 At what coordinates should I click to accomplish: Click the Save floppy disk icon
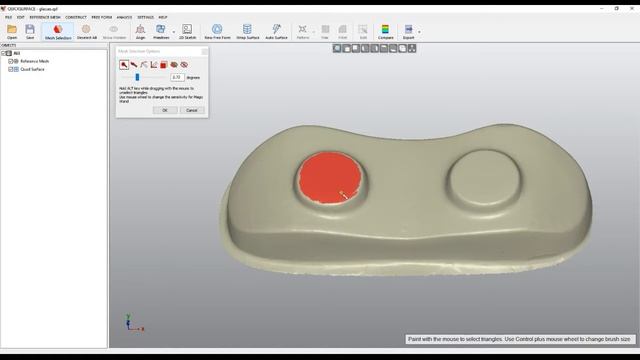pyautogui.click(x=30, y=29)
